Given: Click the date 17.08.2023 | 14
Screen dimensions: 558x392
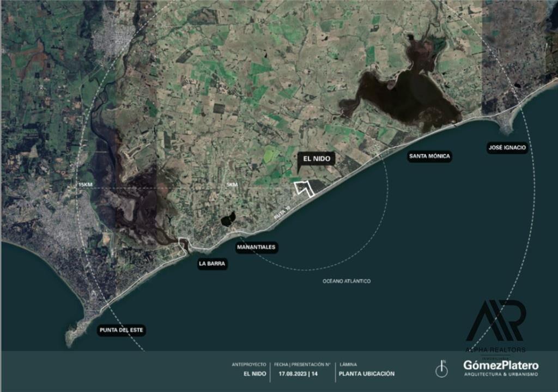Looking at the screenshot, I should coord(298,374).
